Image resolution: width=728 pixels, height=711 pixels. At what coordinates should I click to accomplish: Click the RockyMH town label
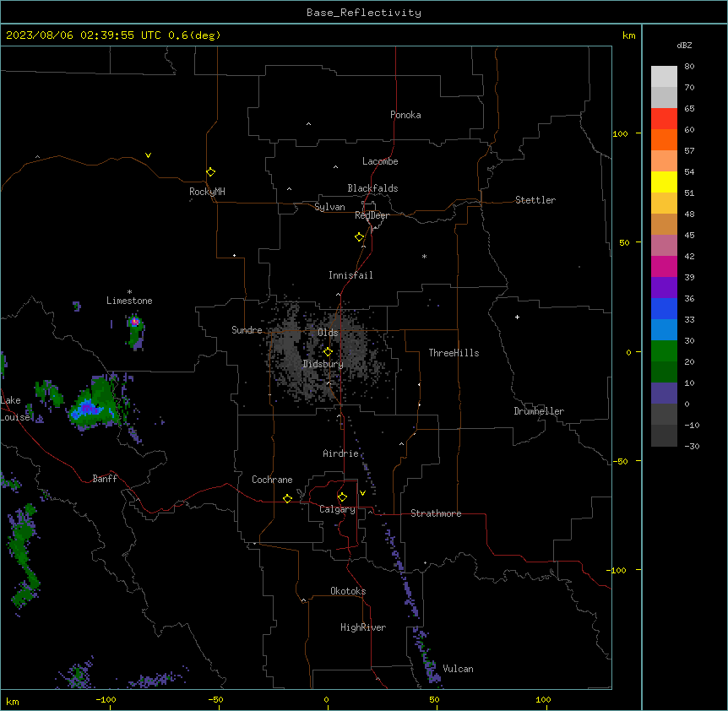[x=207, y=192]
